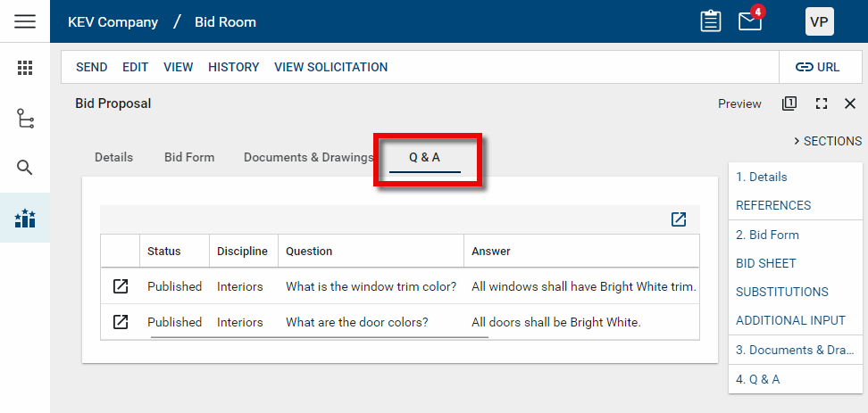Open mail notifications with 4 badge
The height and width of the screenshot is (413, 868).
(x=750, y=21)
